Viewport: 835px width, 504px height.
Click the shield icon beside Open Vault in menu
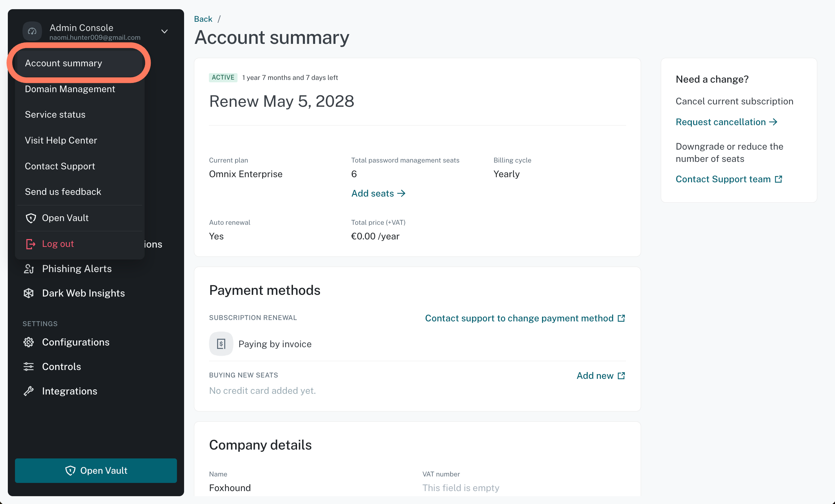31,218
